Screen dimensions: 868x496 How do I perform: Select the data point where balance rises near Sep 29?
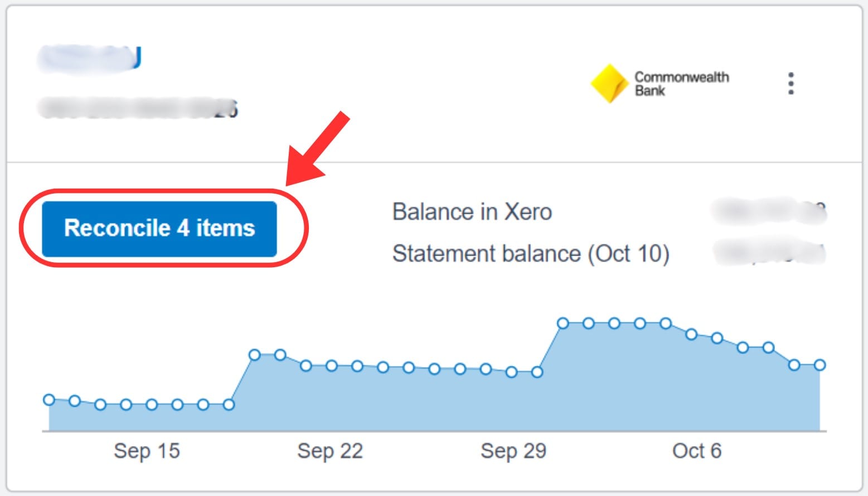coord(563,323)
